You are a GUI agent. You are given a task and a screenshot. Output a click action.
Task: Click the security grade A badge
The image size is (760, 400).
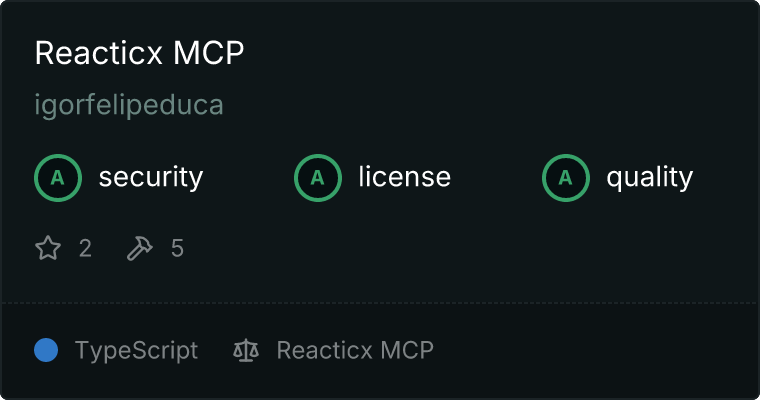[58, 178]
